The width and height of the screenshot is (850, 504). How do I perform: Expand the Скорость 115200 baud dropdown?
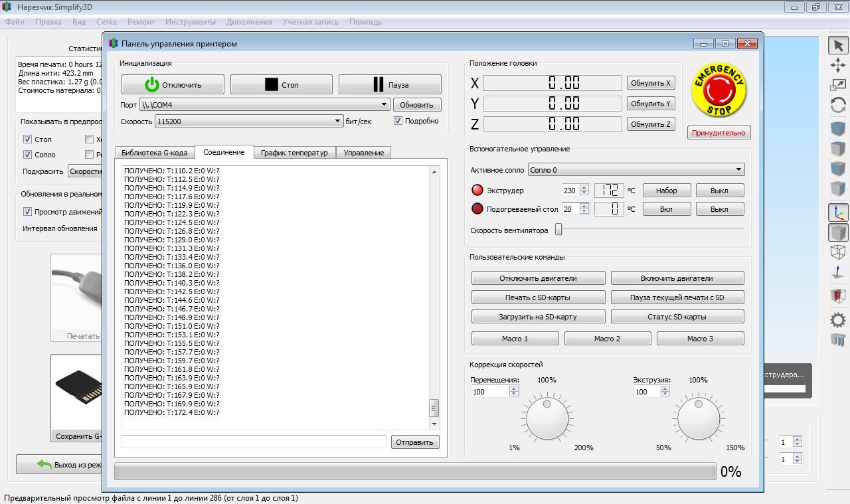tap(248, 122)
